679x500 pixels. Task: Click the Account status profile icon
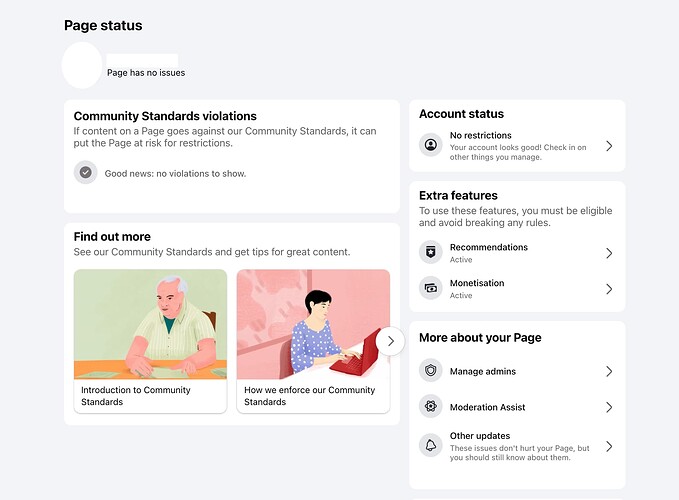[430, 145]
